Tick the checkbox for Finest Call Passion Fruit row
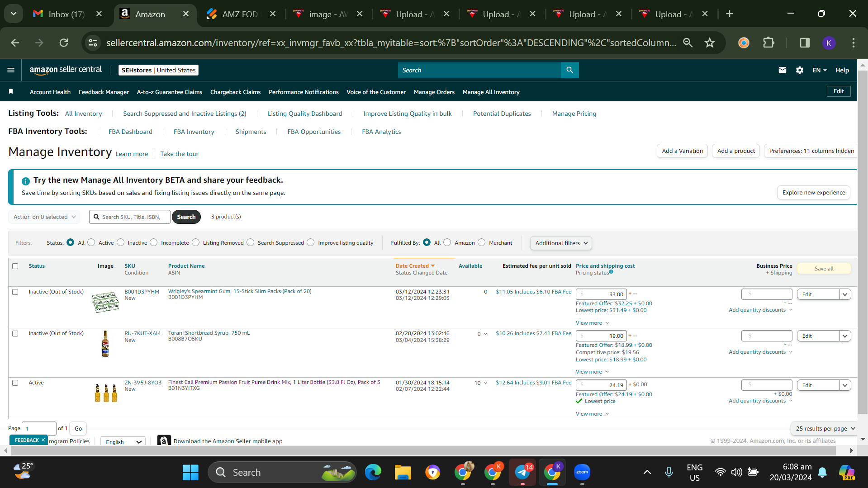Viewport: 868px width, 488px height. pyautogui.click(x=15, y=383)
